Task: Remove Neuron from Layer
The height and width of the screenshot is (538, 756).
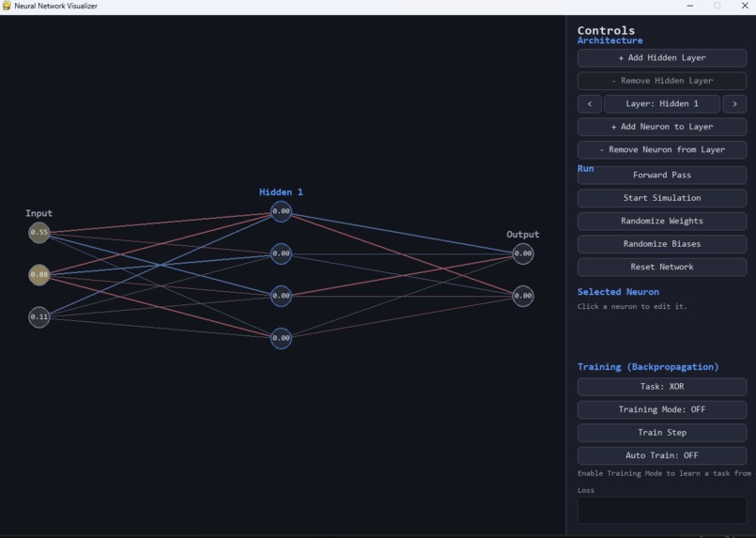Action: (x=662, y=150)
